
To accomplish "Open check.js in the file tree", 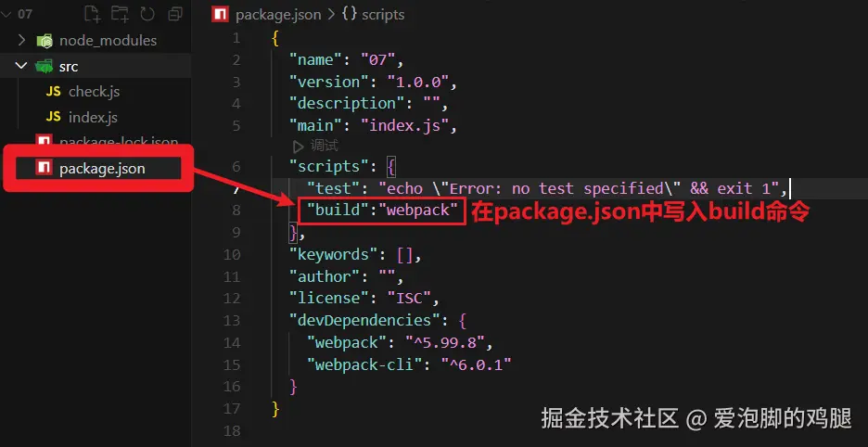I will pyautogui.click(x=94, y=92).
